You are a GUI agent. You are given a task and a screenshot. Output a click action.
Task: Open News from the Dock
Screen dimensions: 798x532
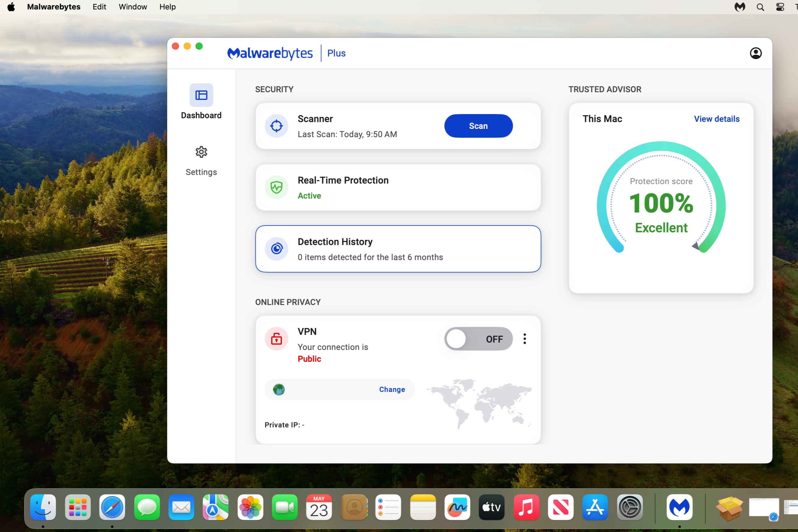point(561,507)
